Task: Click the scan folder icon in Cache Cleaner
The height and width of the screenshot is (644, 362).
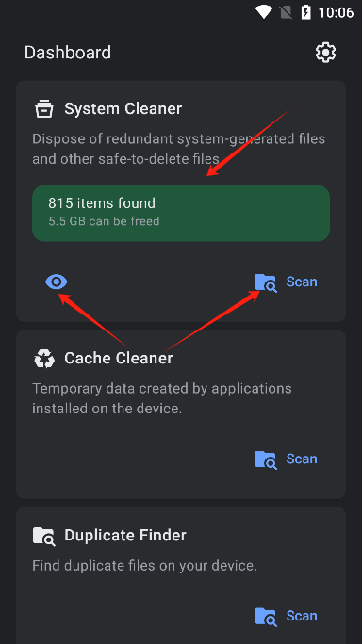Action: point(266,459)
